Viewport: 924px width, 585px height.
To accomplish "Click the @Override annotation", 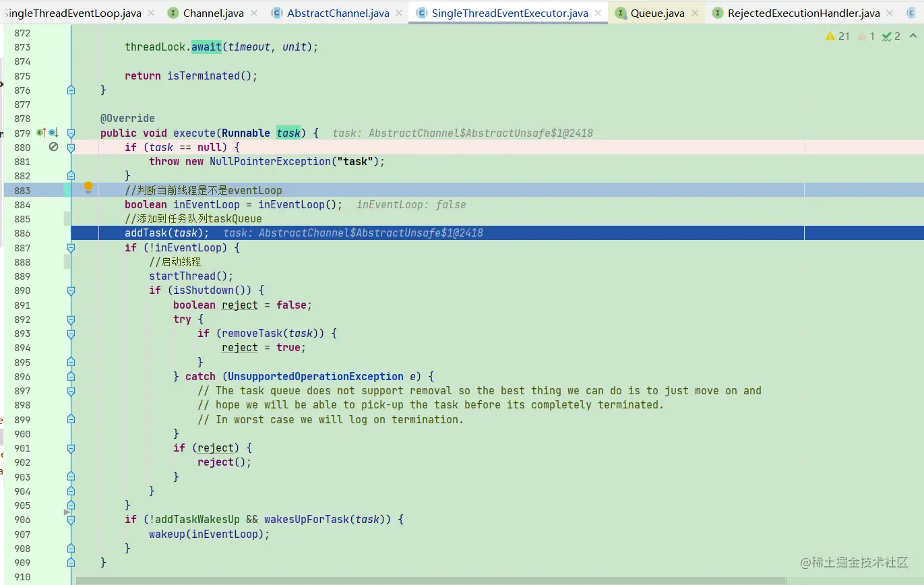I will click(127, 119).
